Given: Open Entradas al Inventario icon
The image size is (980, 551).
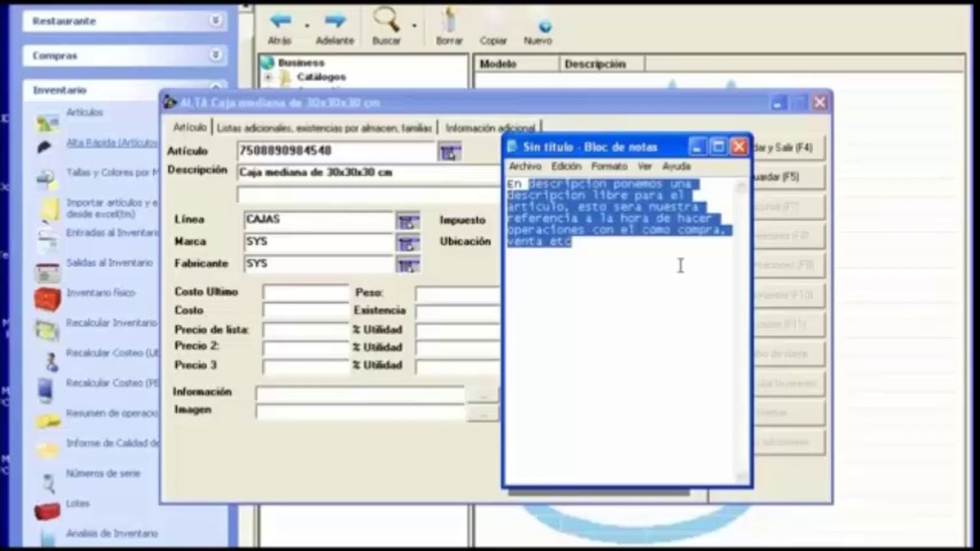Looking at the screenshot, I should 47,240.
